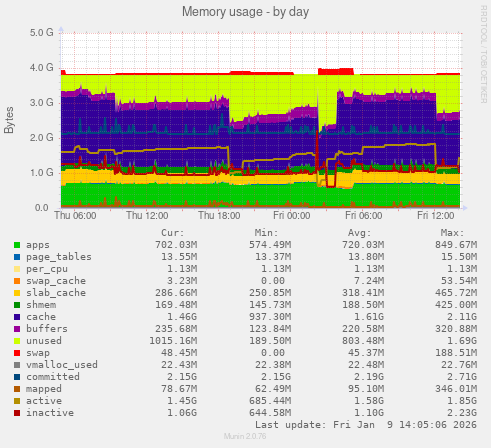This screenshot has height=448, width=491.
Task: Click slab_cache avg value 318.41M
Action: (x=363, y=293)
